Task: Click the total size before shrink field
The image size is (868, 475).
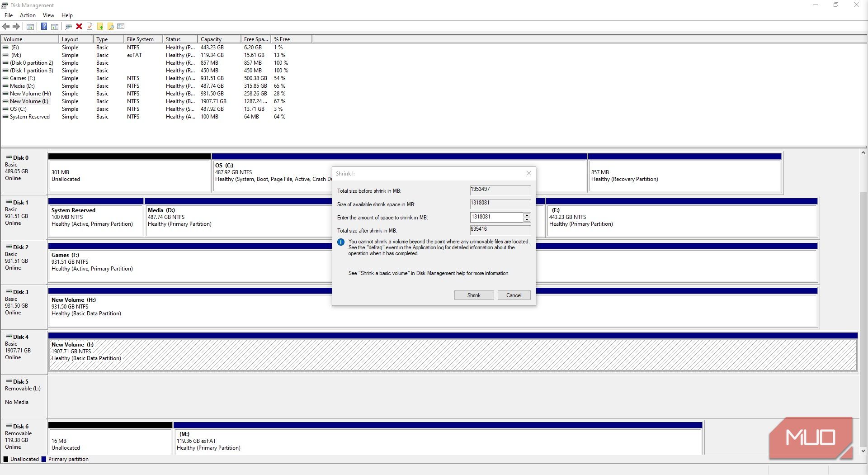Action: click(500, 190)
